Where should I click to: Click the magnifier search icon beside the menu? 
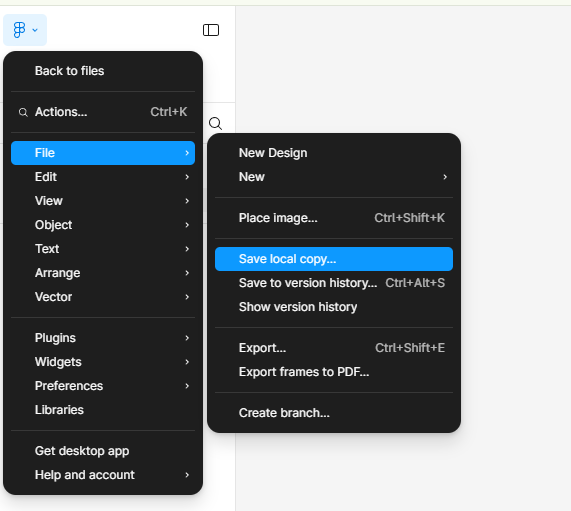coord(216,123)
